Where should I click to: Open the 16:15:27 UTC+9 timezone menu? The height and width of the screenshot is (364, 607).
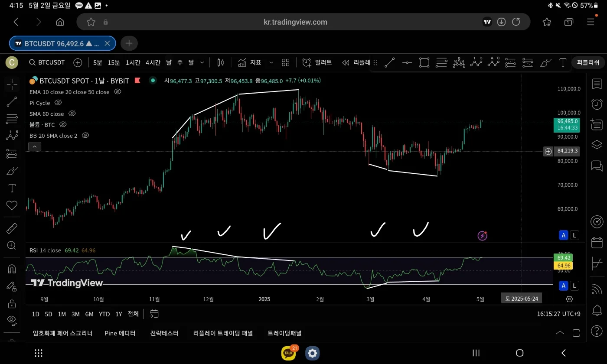point(558,313)
